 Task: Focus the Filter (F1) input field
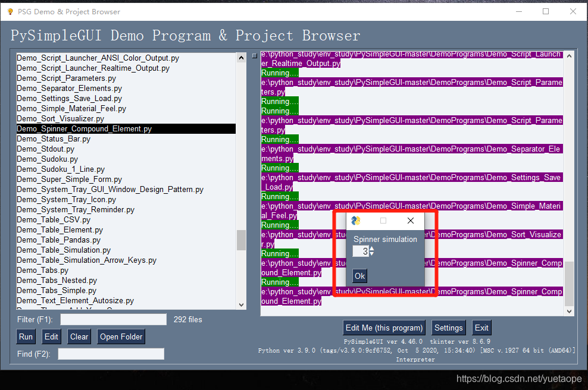click(114, 320)
